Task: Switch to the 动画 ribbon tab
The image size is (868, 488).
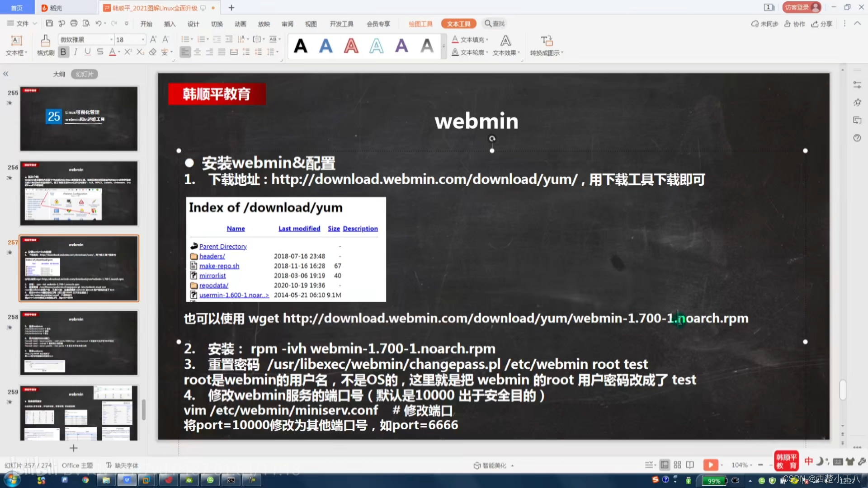Action: 241,23
